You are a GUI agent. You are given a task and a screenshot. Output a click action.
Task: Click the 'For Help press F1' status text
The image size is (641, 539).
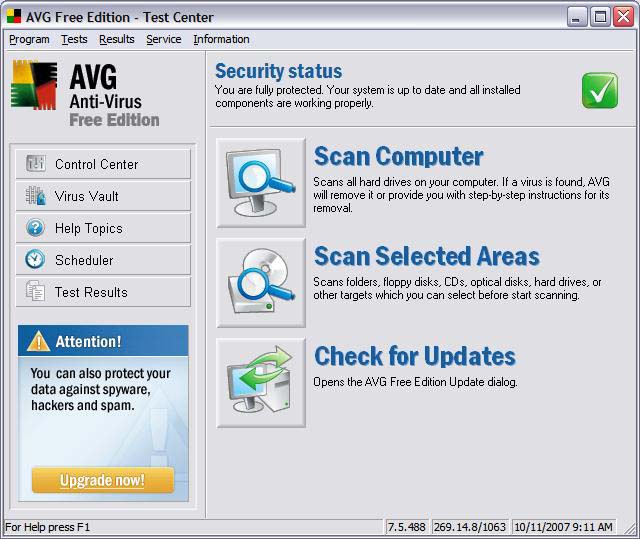point(47,527)
